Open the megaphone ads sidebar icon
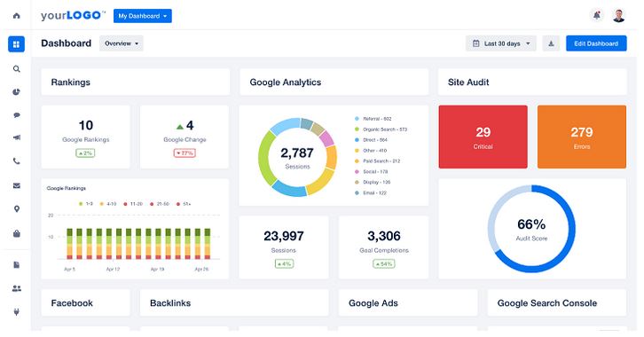Screen dimensions: 644x337 [x=17, y=137]
